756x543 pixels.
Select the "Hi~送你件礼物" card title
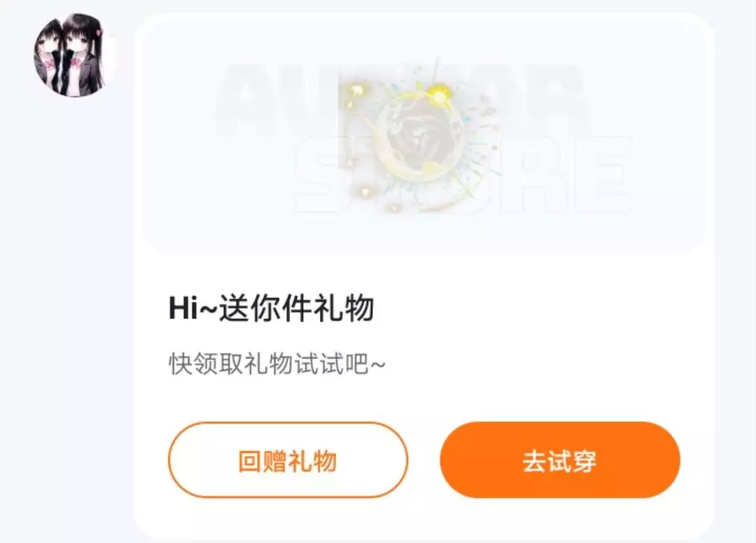coord(272,309)
